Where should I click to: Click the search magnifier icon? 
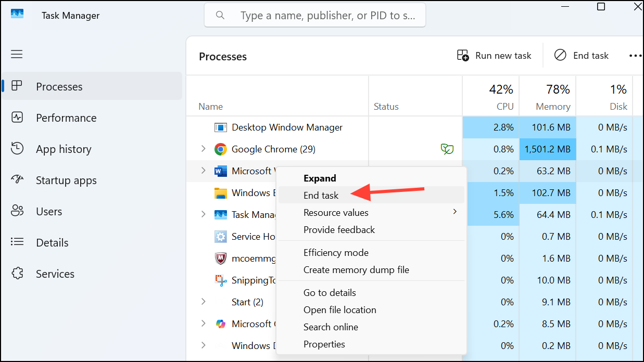click(x=220, y=16)
